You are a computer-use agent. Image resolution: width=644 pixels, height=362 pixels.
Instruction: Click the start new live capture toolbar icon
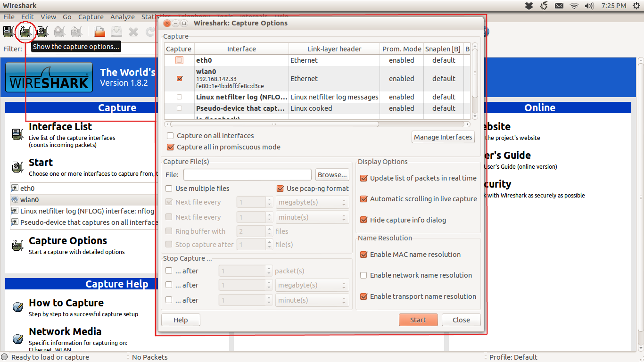click(x=42, y=32)
